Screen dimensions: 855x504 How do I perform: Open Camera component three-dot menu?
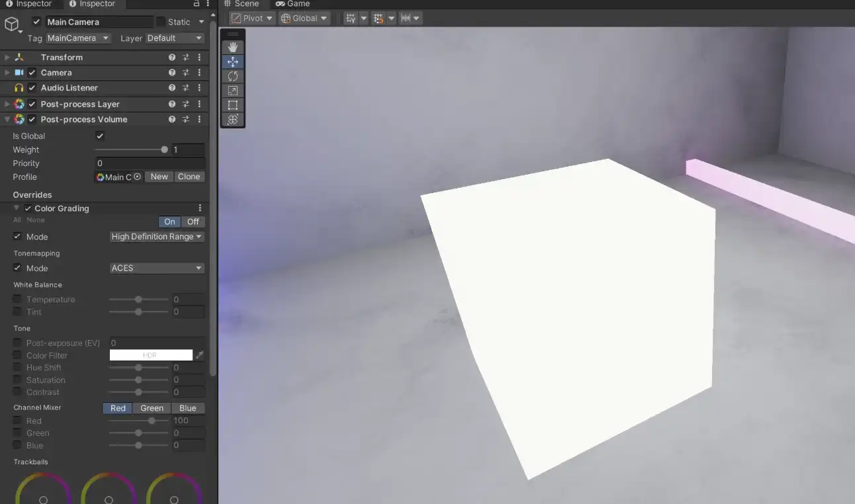pos(199,73)
